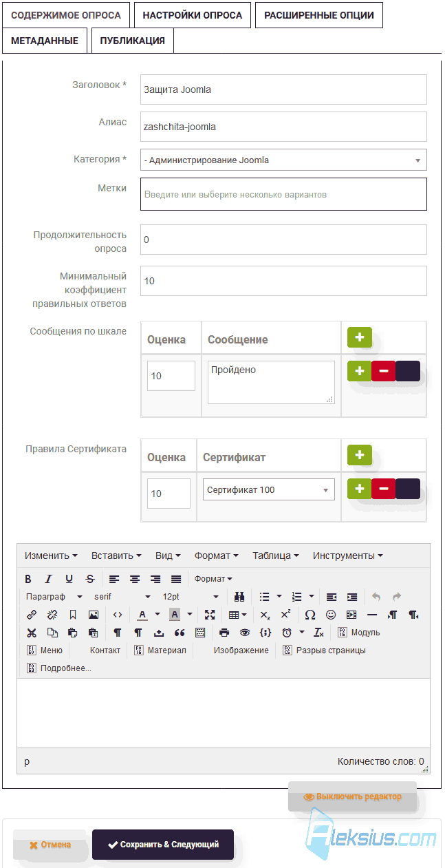Open Таблица editor menu

pos(275,555)
